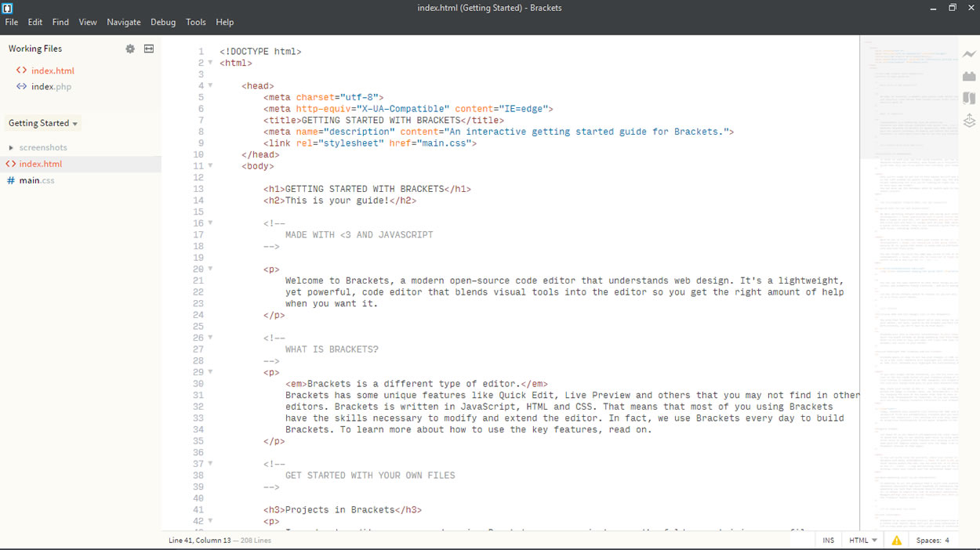Viewport: 980px width, 550px height.
Task: Collapse the html tag on line 2
Action: tap(210, 63)
